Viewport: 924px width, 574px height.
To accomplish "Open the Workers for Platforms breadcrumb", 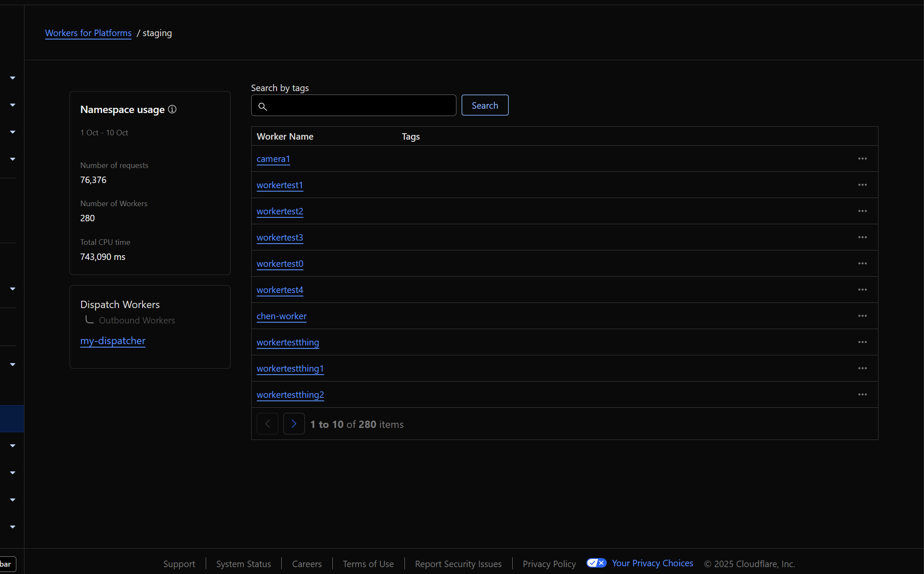I will coord(88,33).
